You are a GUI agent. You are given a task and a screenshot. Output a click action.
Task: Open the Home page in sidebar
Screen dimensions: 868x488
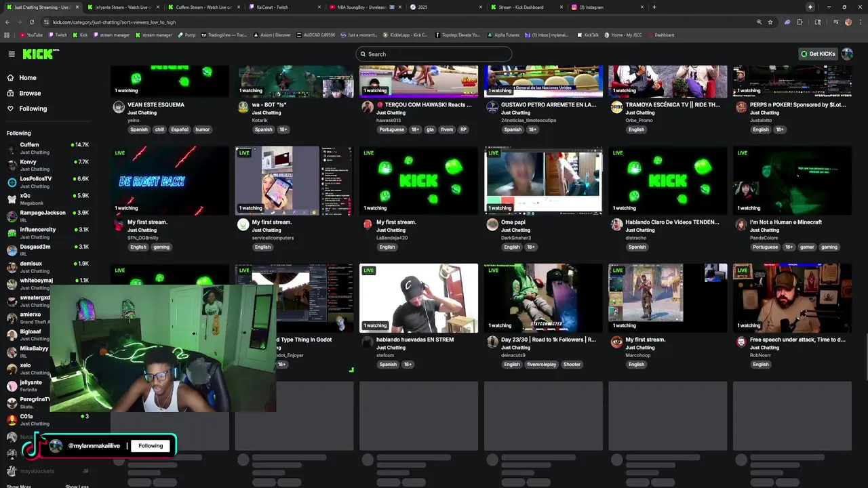[28, 78]
